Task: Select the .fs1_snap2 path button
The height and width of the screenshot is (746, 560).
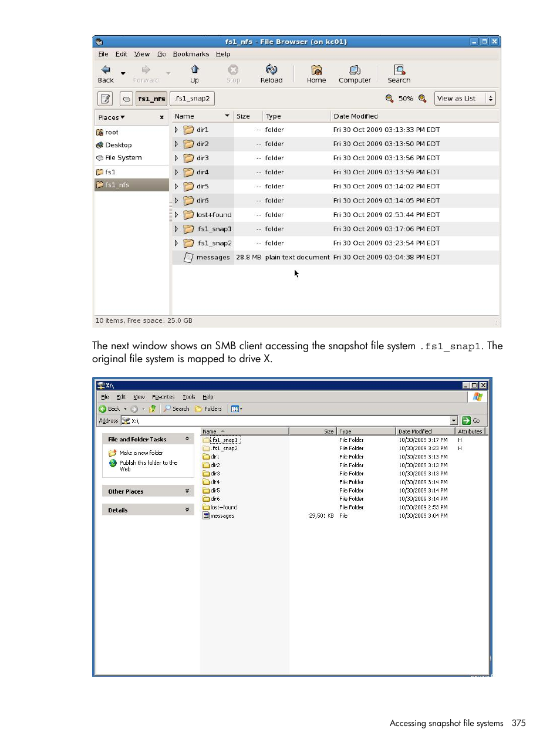Action: 193,99
